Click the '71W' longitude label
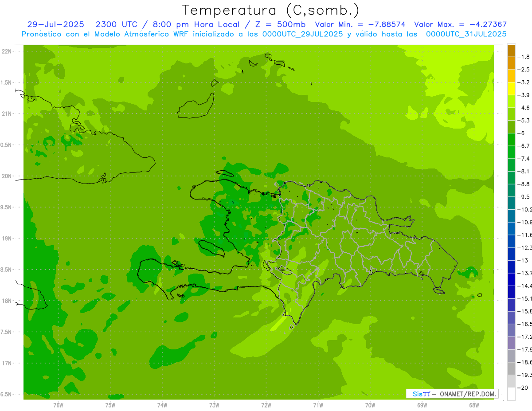The height and width of the screenshot is (411, 532). pyautogui.click(x=318, y=405)
